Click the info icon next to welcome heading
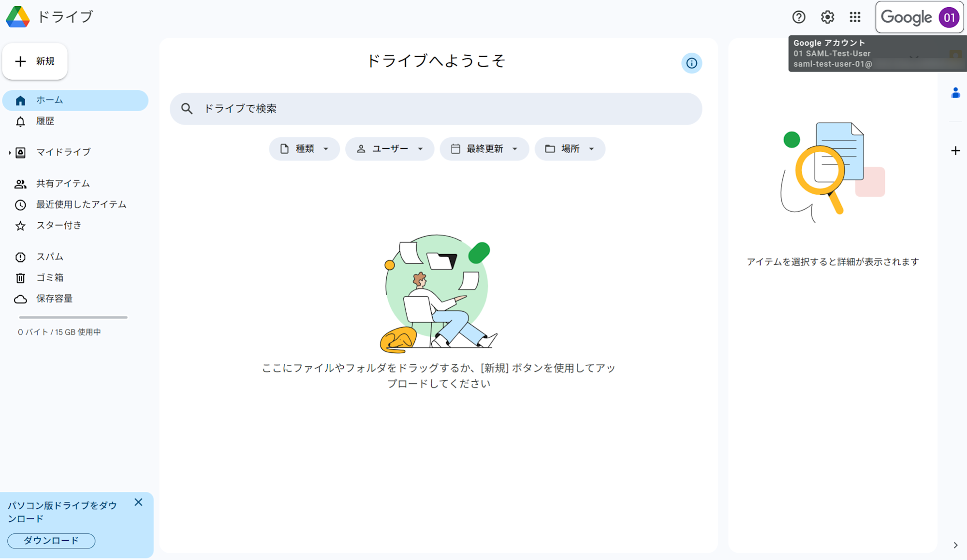Viewport: 967px width, 560px height. (x=692, y=63)
